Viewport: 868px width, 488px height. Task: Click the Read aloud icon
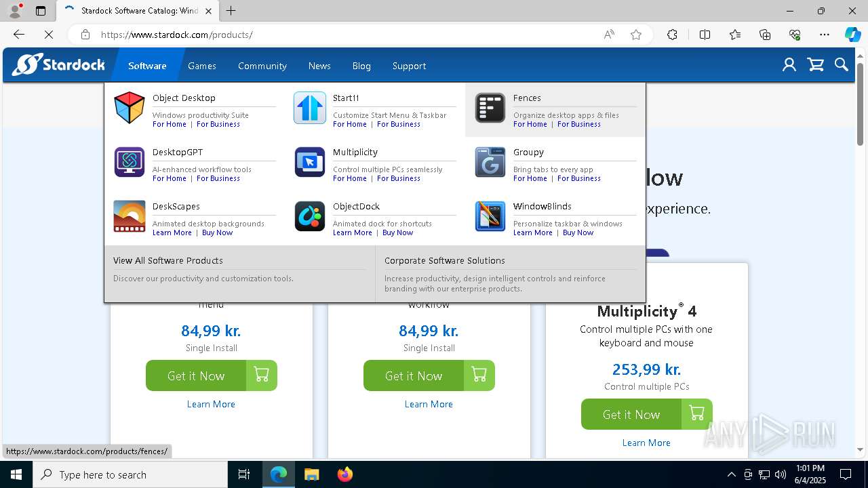coord(609,35)
